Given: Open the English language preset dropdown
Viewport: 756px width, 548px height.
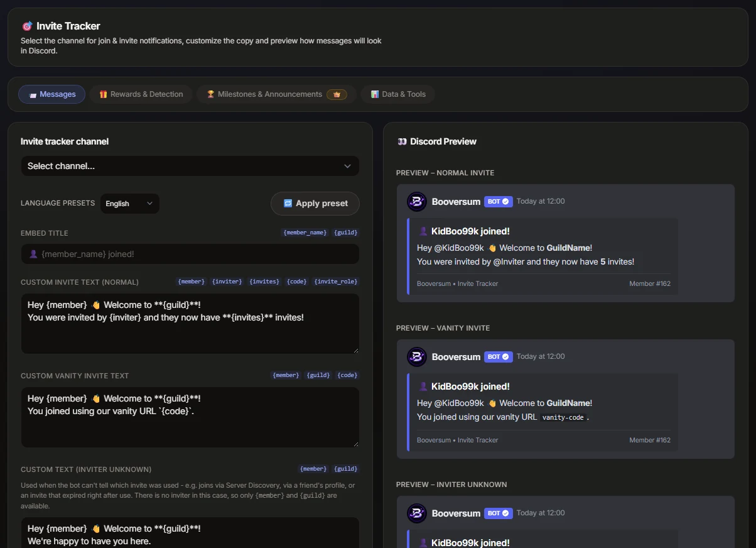Looking at the screenshot, I should (x=129, y=204).
